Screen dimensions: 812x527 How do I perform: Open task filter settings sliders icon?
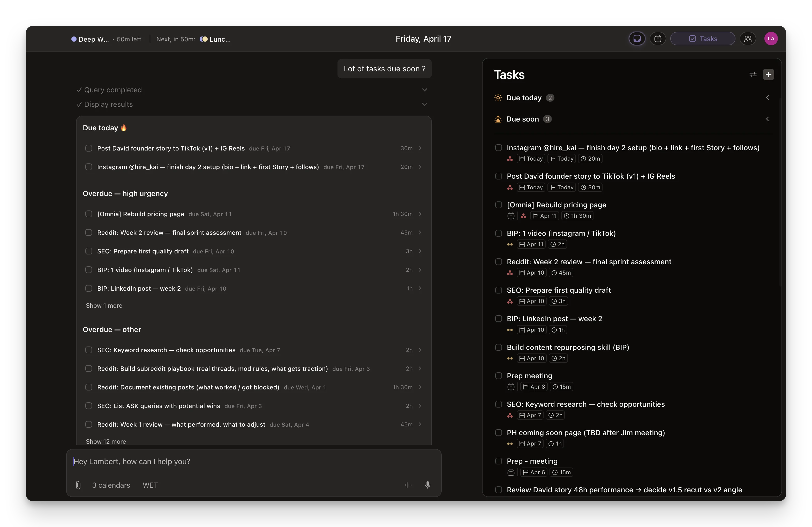pos(753,74)
